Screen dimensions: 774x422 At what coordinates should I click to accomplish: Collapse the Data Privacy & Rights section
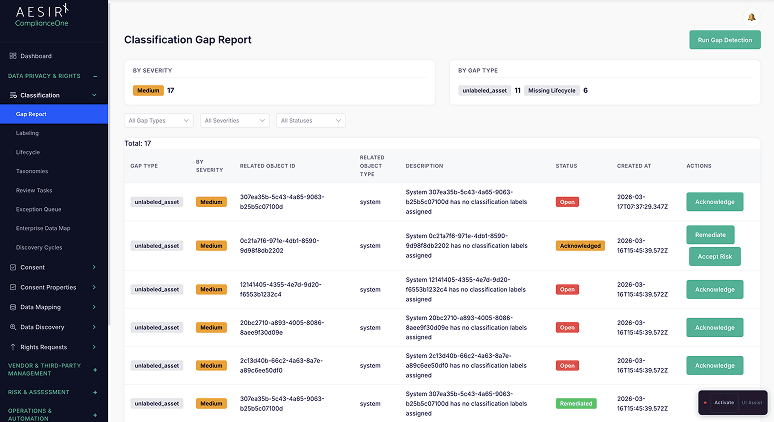tap(95, 76)
